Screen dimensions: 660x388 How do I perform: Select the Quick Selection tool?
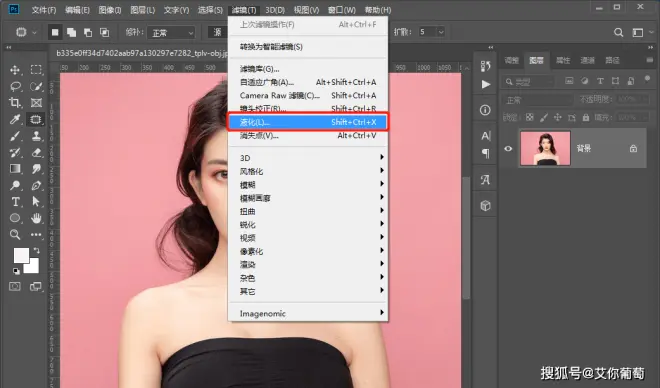(x=36, y=86)
